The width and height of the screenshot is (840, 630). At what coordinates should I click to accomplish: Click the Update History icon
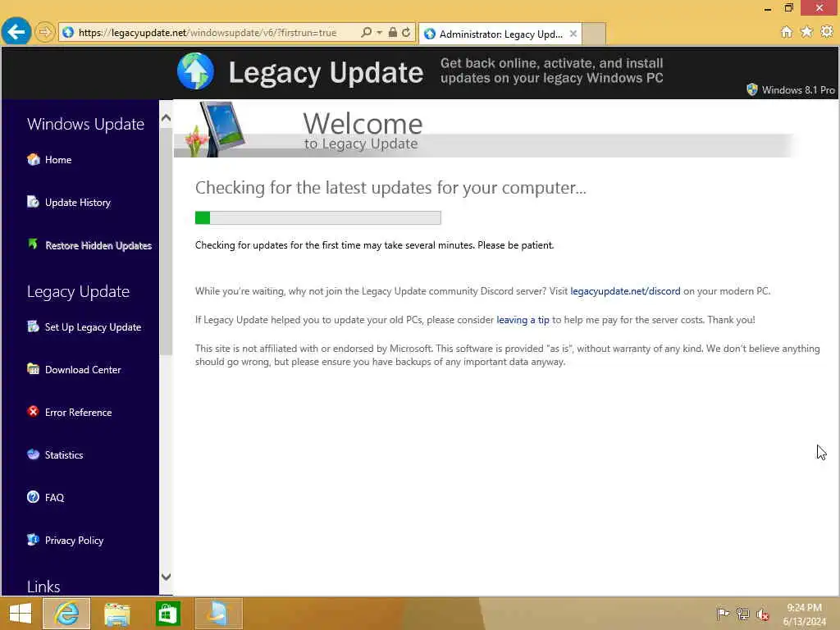coord(33,202)
